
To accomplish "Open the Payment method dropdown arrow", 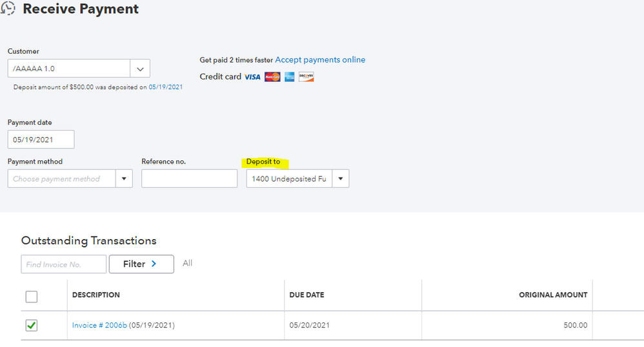I will [x=124, y=179].
